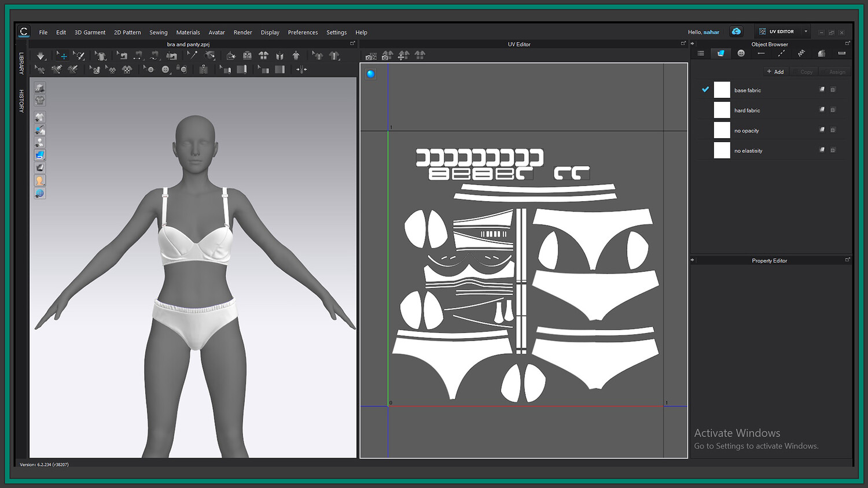868x488 pixels.
Task: Click the Add fabric button
Action: (x=775, y=72)
